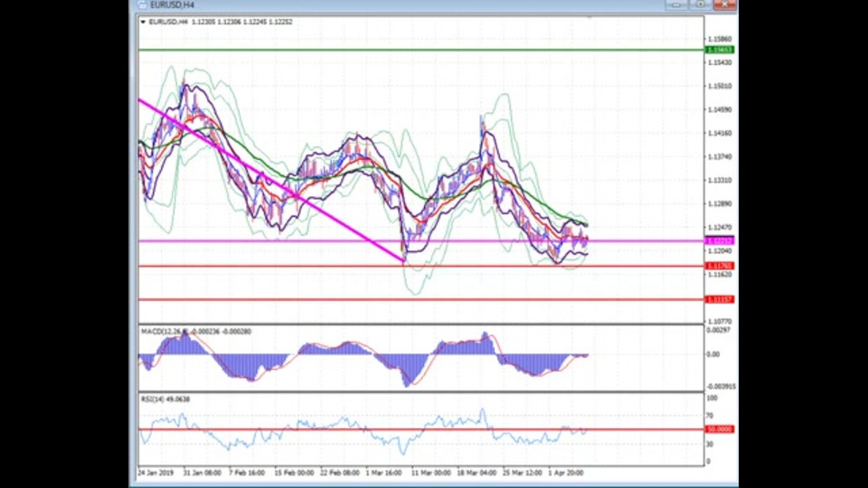Screen dimensions: 868x488
Task: Click the 1.10770 price scale value
Action: tap(720, 322)
